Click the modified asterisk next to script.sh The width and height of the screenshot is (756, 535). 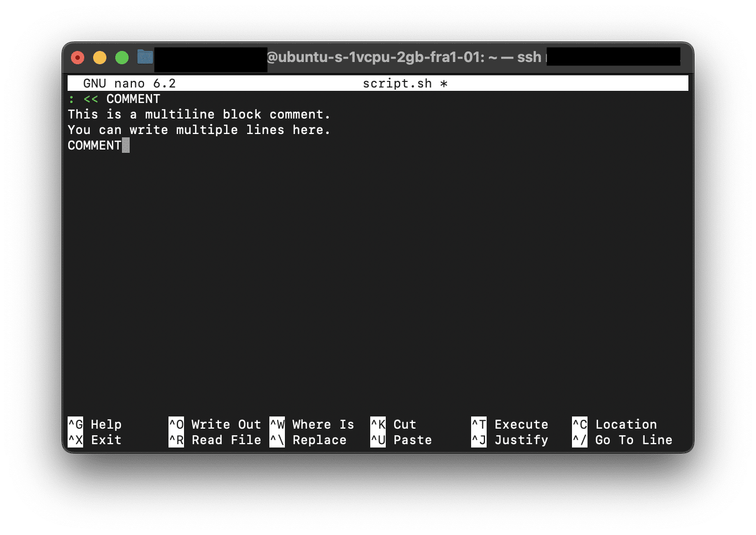coord(444,83)
